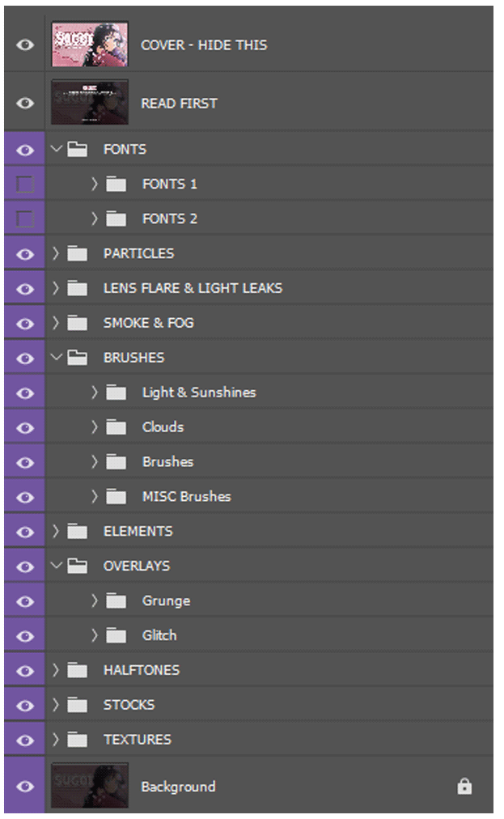This screenshot has width=504, height=819.
Task: Click the Glitch folder icon
Action: (116, 635)
